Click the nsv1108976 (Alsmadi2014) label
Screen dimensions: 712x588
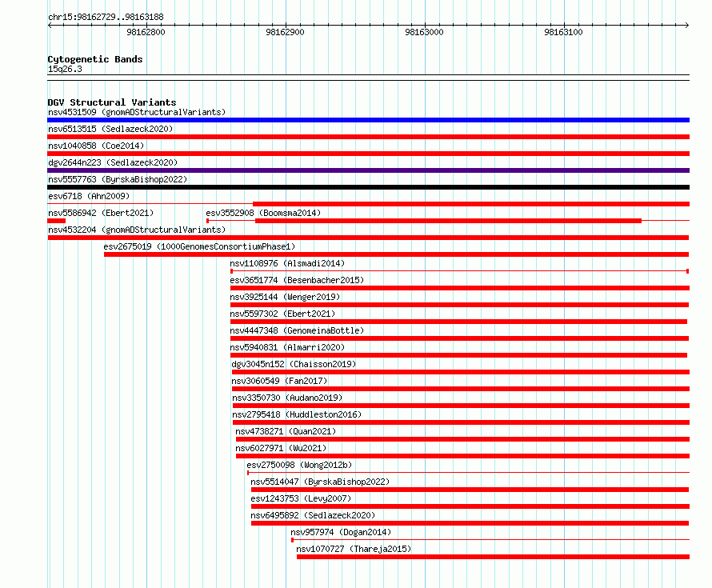pos(287,263)
